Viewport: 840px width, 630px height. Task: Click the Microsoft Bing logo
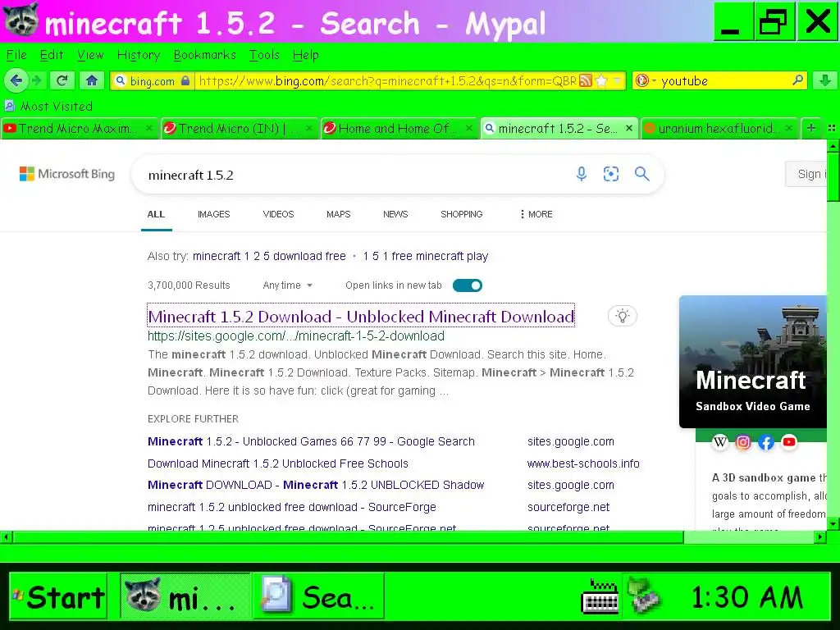click(67, 174)
